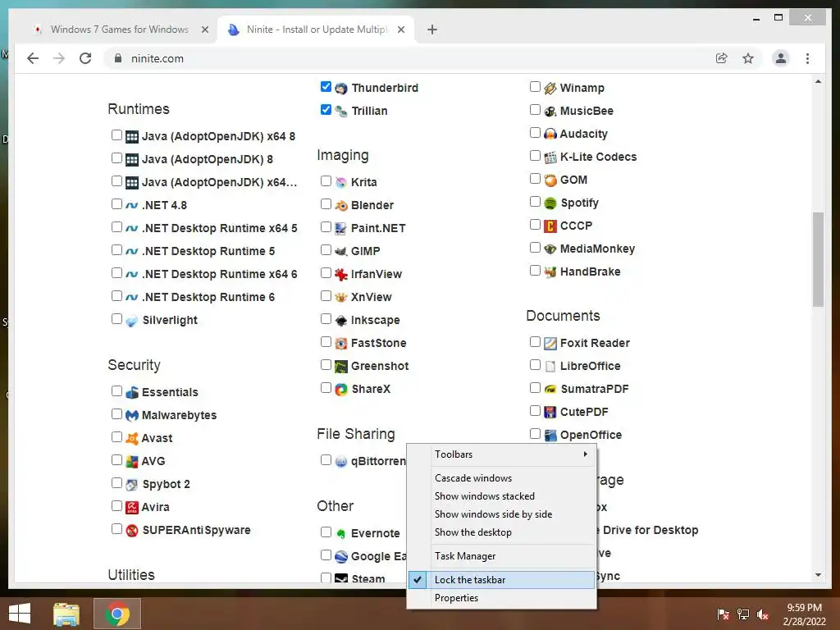840x630 pixels.
Task: Click the muted volume tray icon
Action: tap(762, 614)
